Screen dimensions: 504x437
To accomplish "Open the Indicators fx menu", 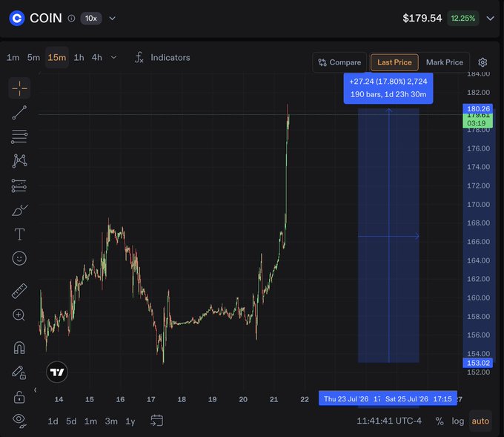I will (162, 58).
